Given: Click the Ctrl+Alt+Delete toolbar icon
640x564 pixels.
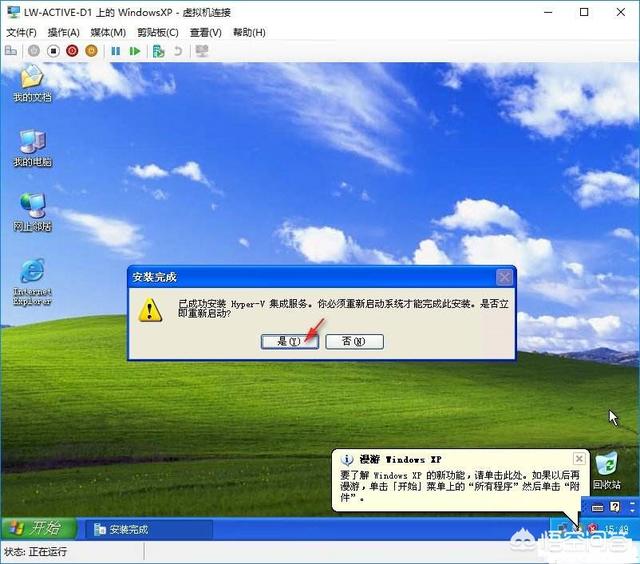Looking at the screenshot, I should click(x=11, y=51).
